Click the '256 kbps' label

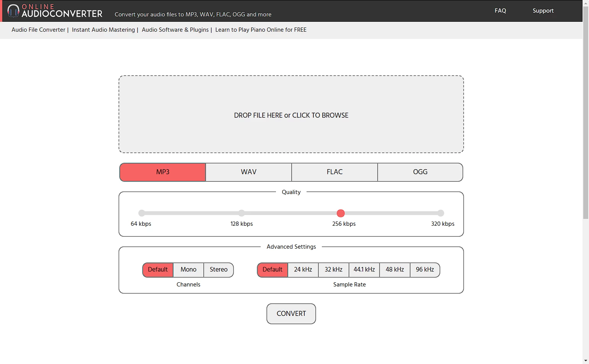click(x=344, y=224)
